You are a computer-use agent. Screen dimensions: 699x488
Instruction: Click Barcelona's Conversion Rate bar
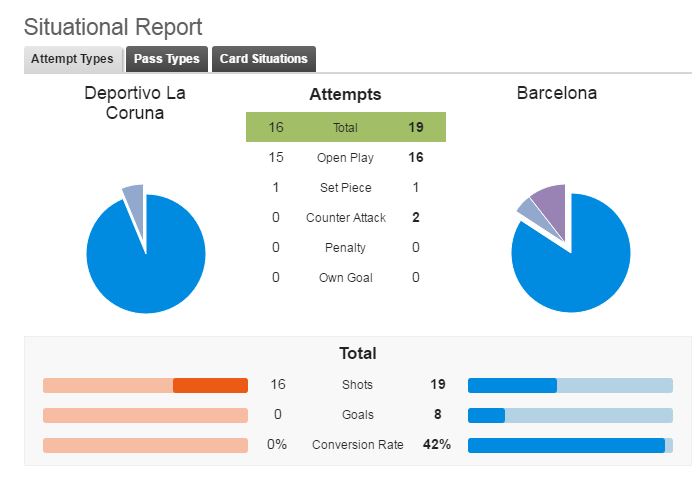coord(566,445)
